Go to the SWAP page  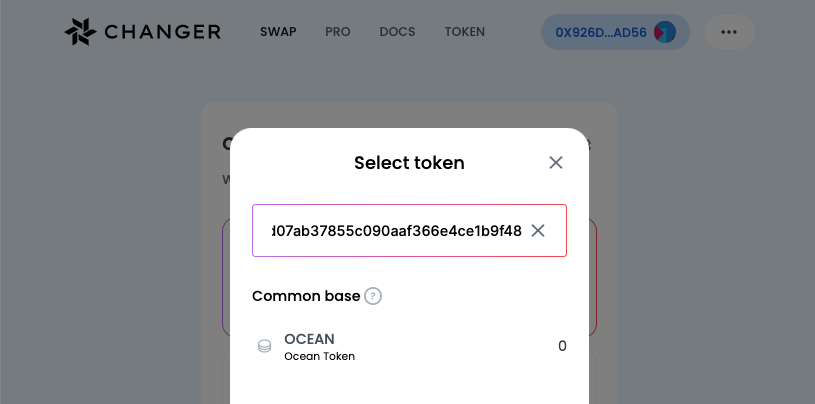click(x=278, y=32)
